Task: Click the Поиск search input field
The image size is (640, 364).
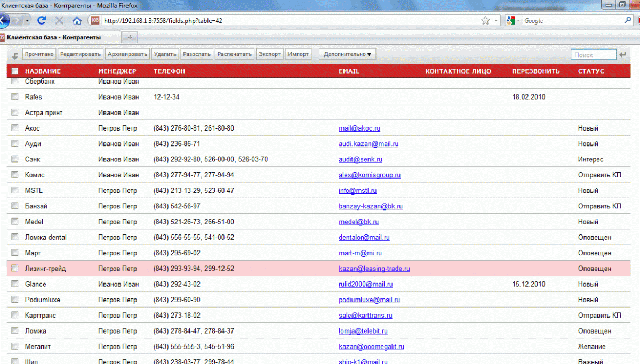Action: (593, 55)
